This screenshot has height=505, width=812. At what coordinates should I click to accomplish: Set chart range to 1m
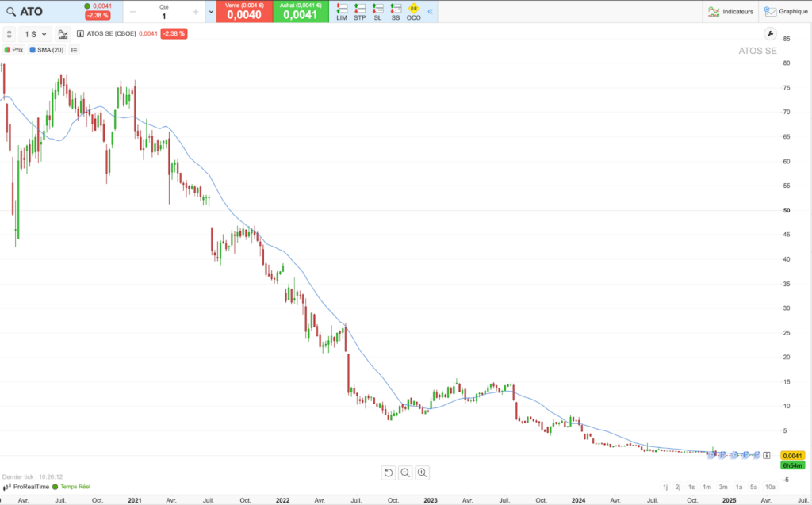tap(707, 487)
